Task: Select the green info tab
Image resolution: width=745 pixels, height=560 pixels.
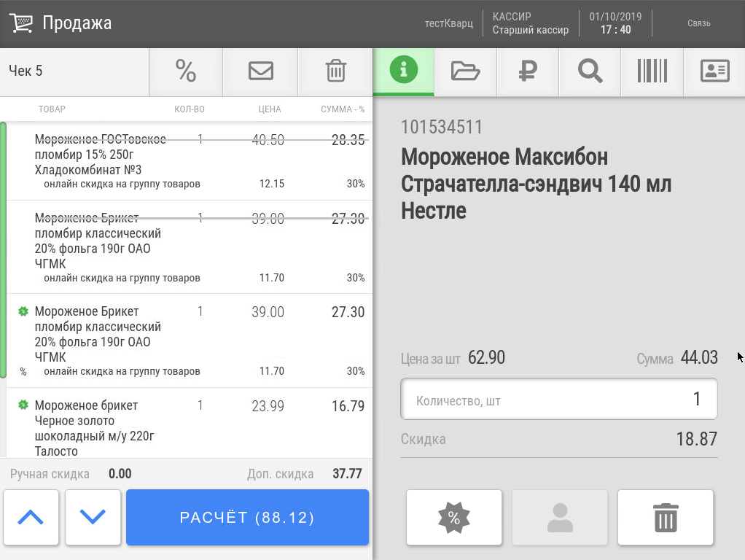Action: [403, 70]
